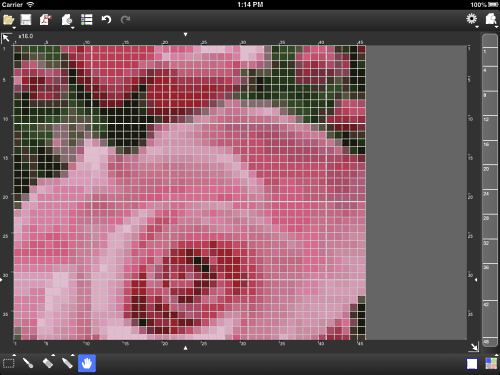Expand the pattern properties dropdown arrow
500x375 pixels.
coord(73,28)
